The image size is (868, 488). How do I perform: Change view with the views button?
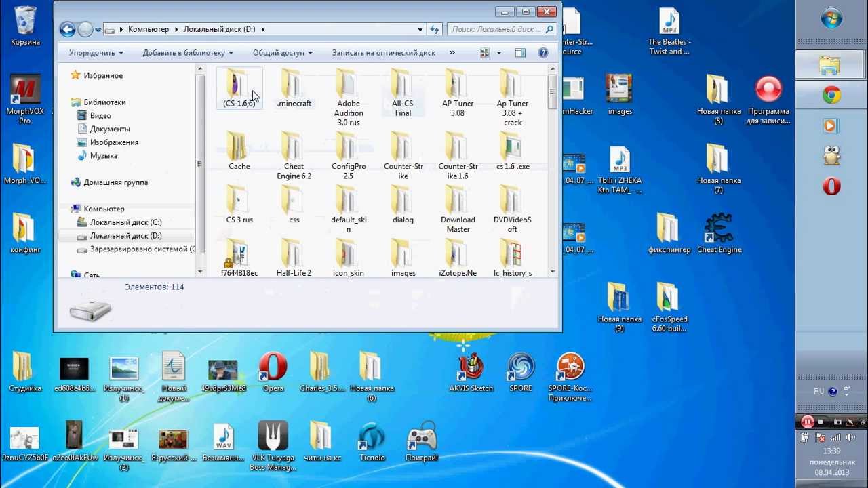pos(485,52)
